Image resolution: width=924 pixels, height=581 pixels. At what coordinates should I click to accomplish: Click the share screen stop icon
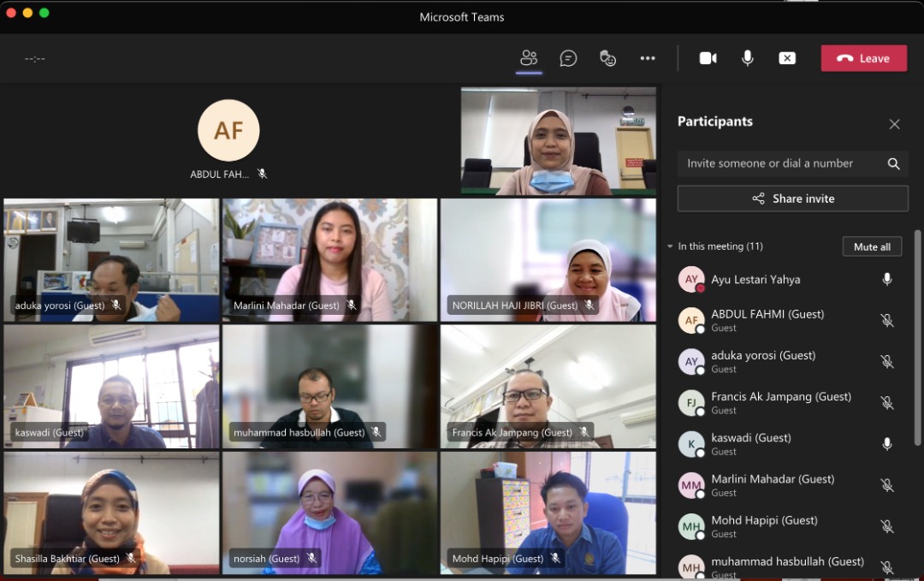pos(787,58)
